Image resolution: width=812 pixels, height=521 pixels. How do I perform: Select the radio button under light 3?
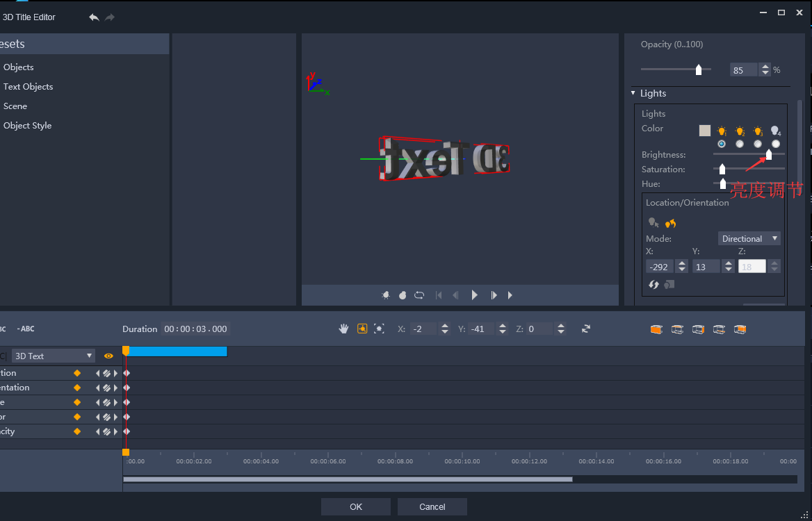coord(758,144)
